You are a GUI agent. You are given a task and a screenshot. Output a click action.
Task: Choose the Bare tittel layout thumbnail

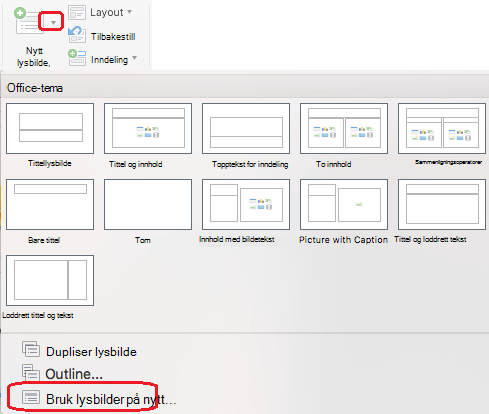tap(50, 204)
